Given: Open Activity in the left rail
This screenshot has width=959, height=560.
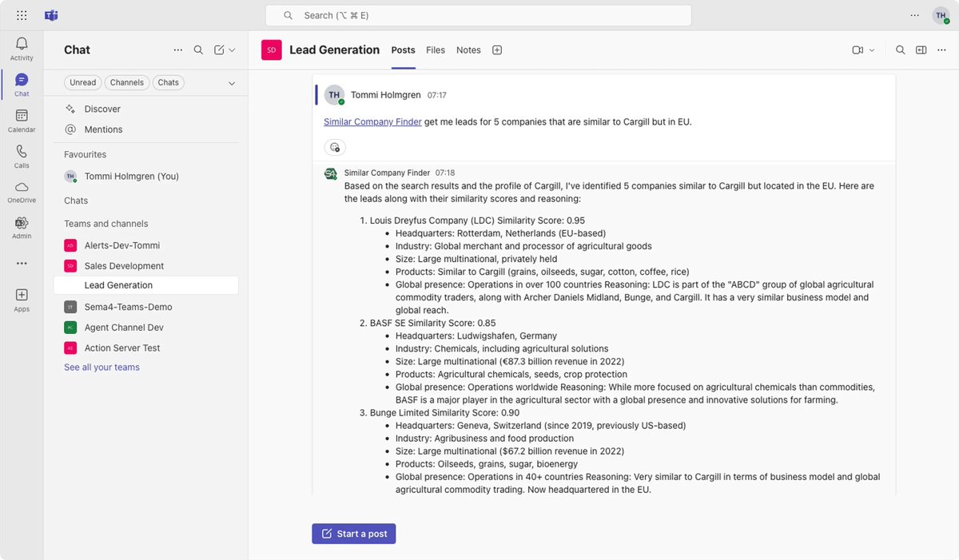Looking at the screenshot, I should click(22, 49).
